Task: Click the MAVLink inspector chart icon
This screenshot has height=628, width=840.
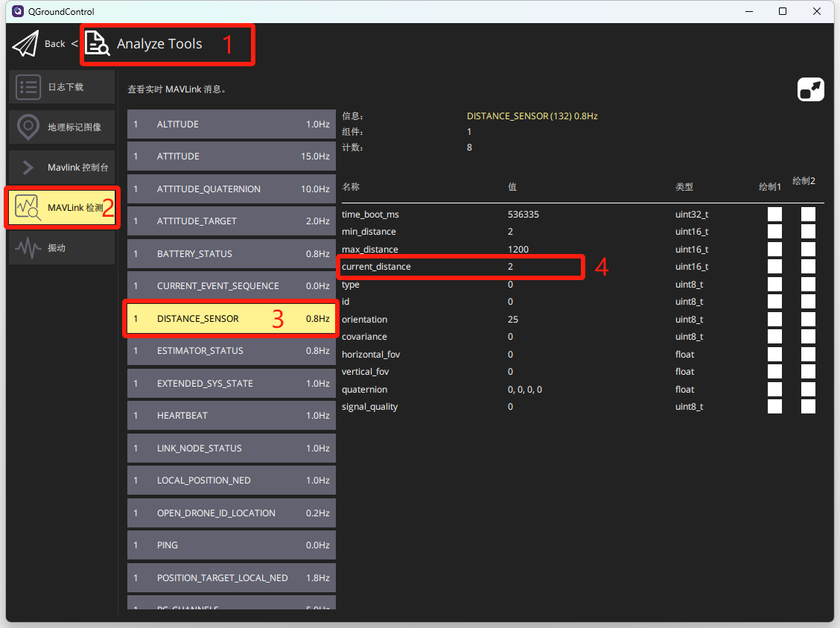Action: (x=28, y=207)
